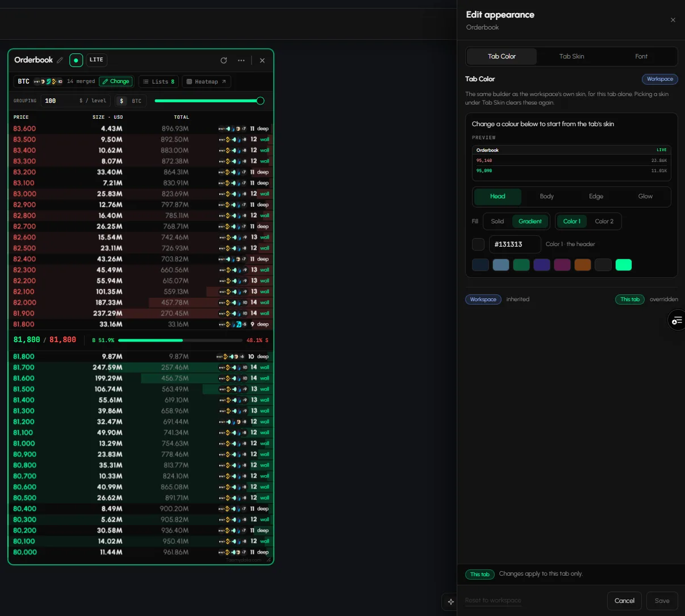Pick the dark green color swatch
Screen dimensions: 685x616
(521, 265)
